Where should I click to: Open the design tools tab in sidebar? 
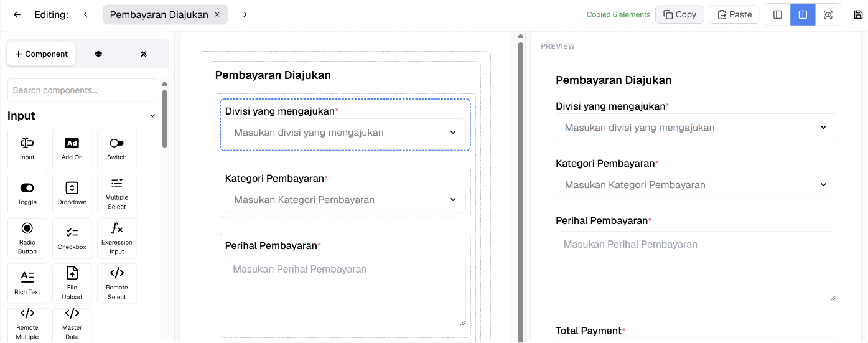[144, 54]
